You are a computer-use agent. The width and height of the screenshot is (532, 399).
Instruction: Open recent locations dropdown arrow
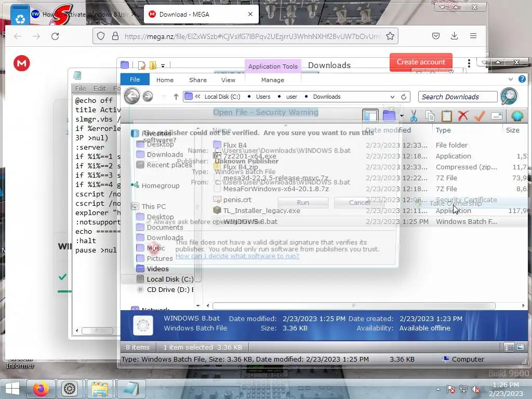(x=164, y=97)
